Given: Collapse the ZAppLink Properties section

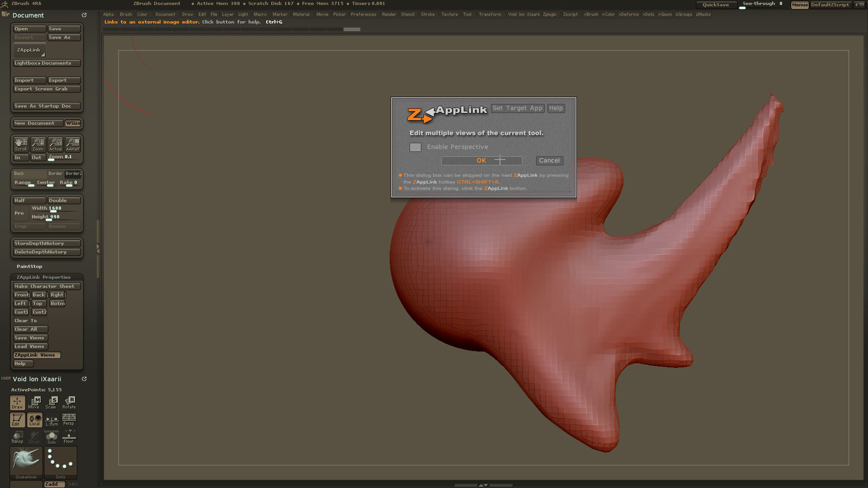Looking at the screenshot, I should (x=43, y=277).
